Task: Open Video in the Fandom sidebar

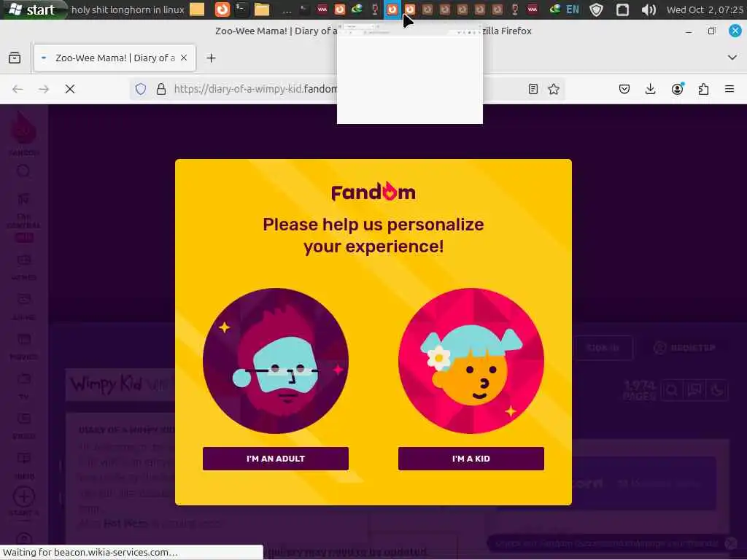Action: point(24,426)
